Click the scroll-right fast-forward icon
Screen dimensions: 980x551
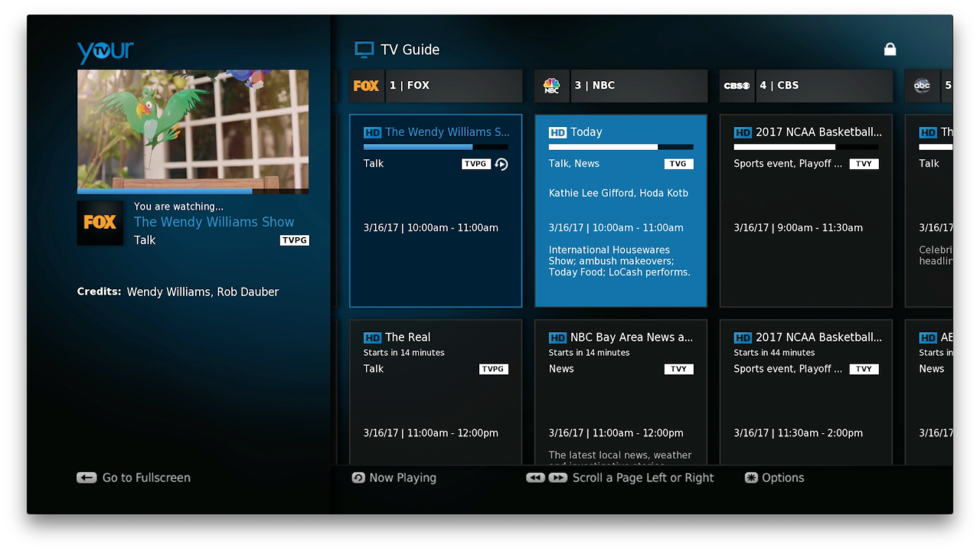(558, 477)
